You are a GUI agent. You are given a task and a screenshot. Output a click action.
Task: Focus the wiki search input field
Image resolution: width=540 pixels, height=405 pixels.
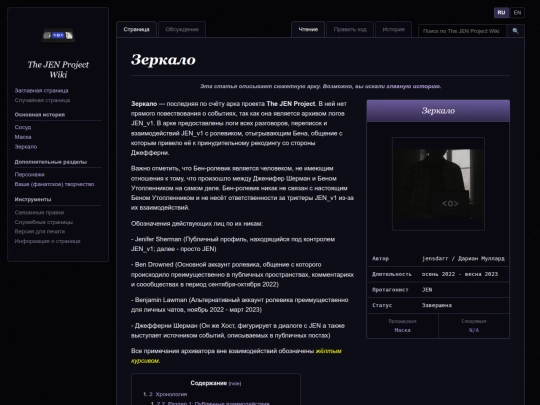(x=462, y=31)
